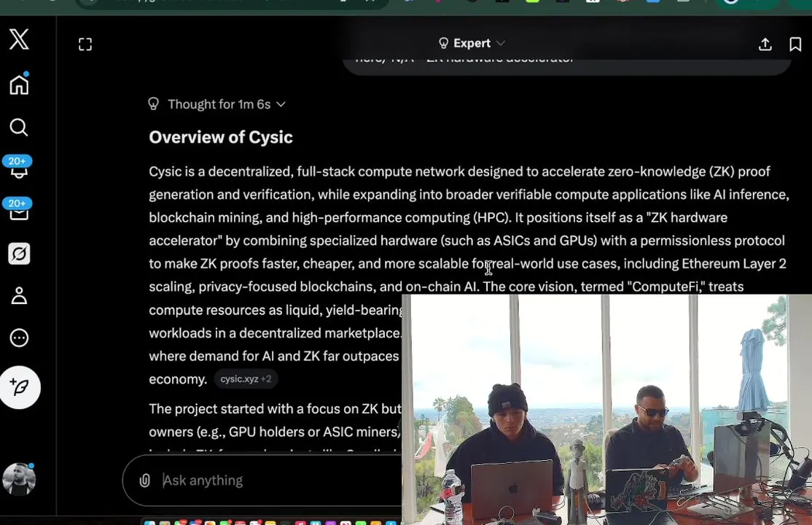Bookmark this conversation

pyautogui.click(x=795, y=44)
